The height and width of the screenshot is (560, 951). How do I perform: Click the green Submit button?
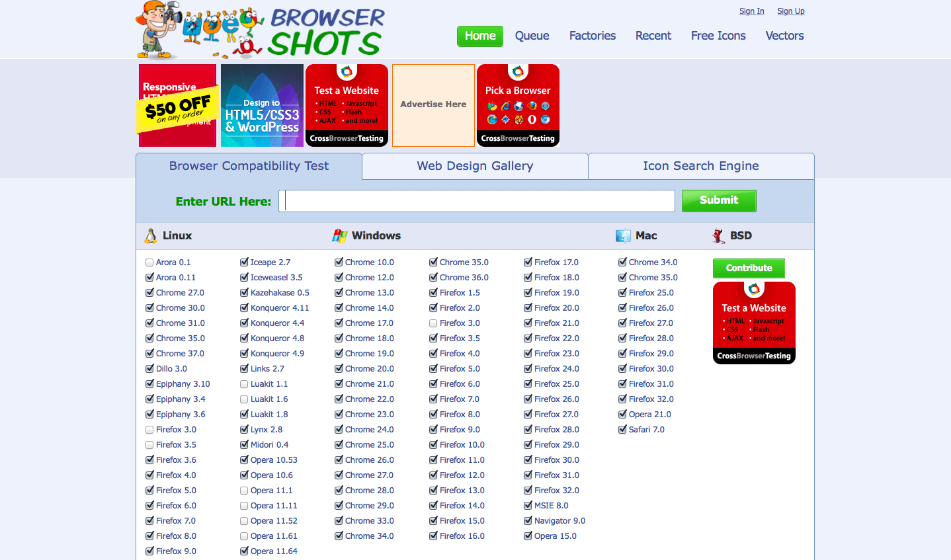tap(719, 200)
